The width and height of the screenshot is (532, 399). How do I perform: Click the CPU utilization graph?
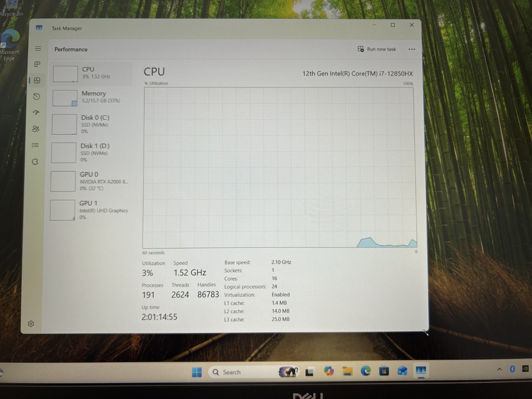[279, 168]
